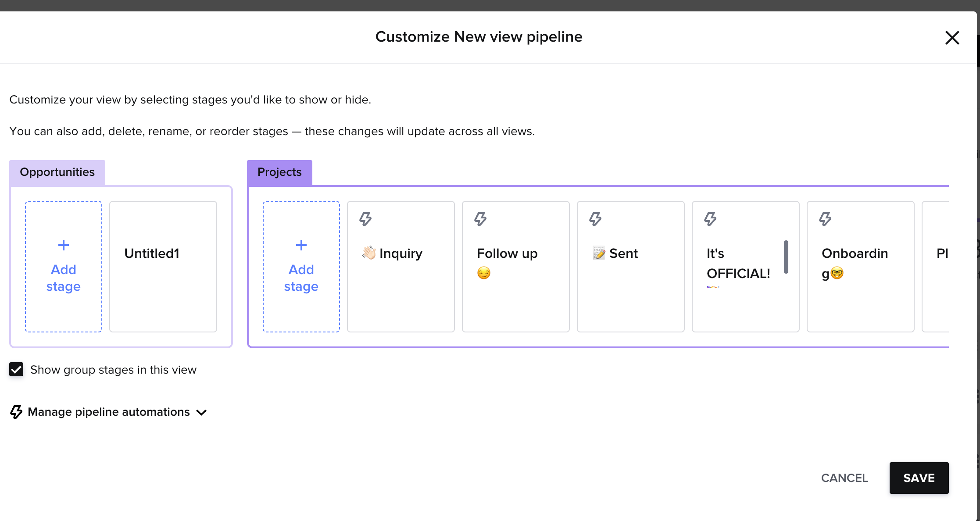Open the Manage pipeline automations section

pos(108,412)
